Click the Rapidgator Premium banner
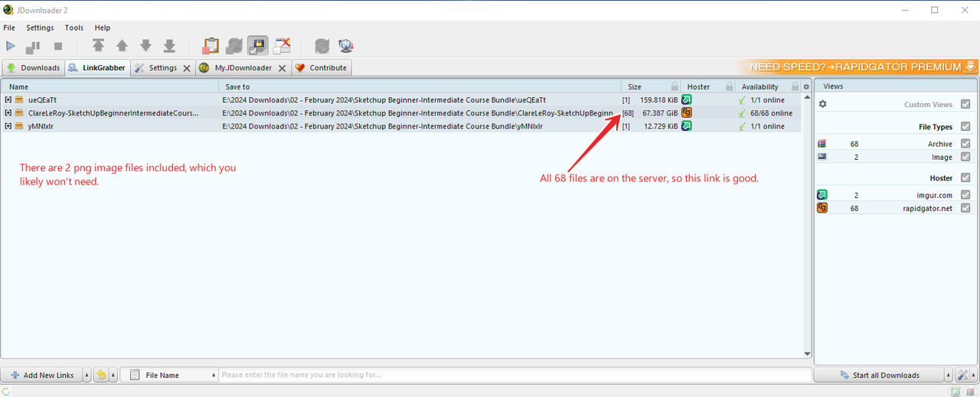 pyautogui.click(x=857, y=67)
